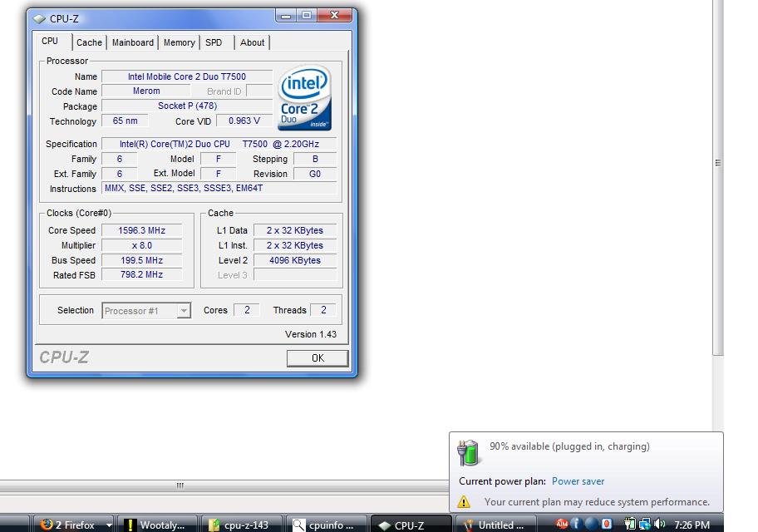Click the CPU-Z title bar icon
758x532 pixels.
point(39,19)
